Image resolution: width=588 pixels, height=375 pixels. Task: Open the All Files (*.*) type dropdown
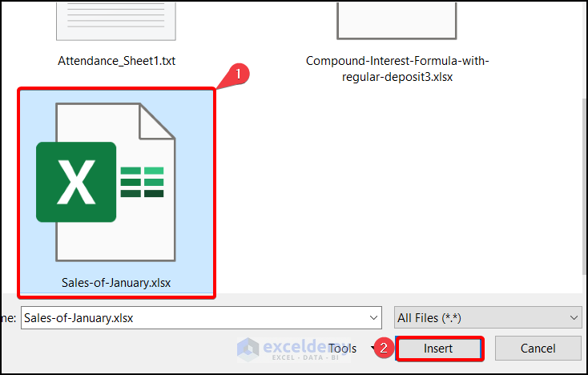488,318
